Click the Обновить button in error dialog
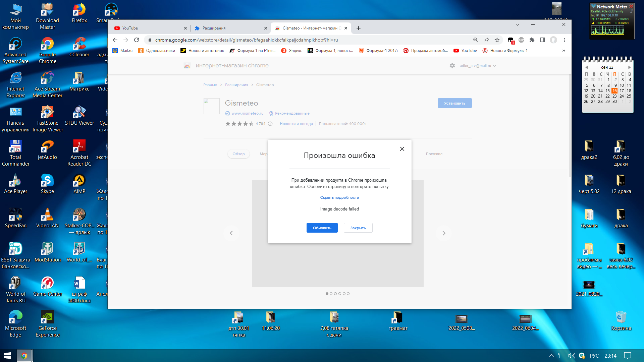 322,228
